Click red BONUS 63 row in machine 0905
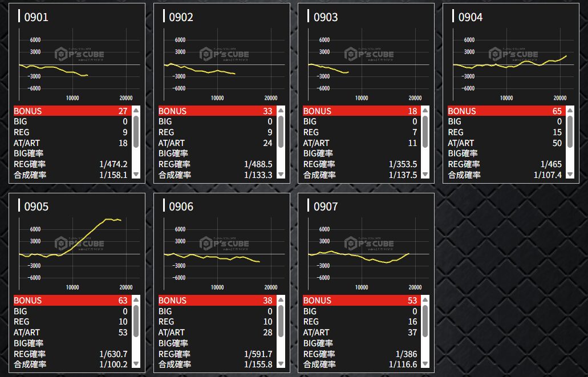The height and width of the screenshot is (377, 588). pyautogui.click(x=73, y=301)
